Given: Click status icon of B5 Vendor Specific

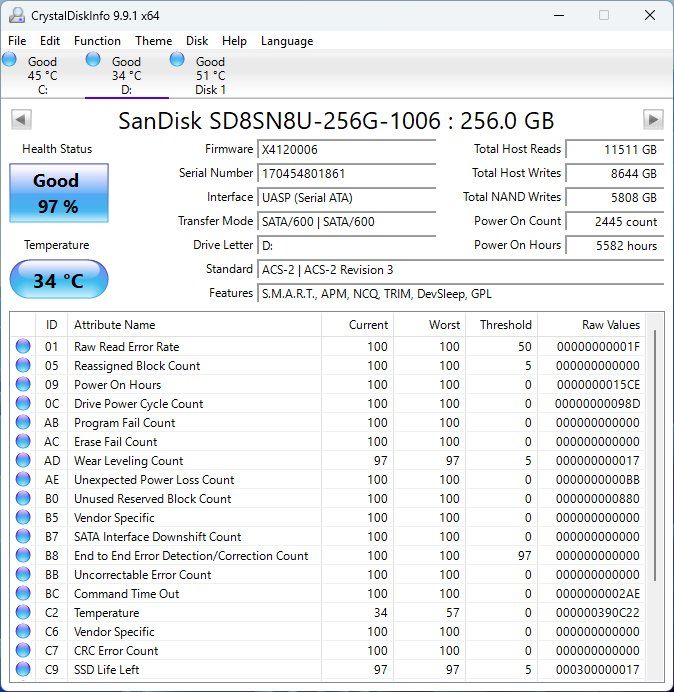Looking at the screenshot, I should 23,517.
